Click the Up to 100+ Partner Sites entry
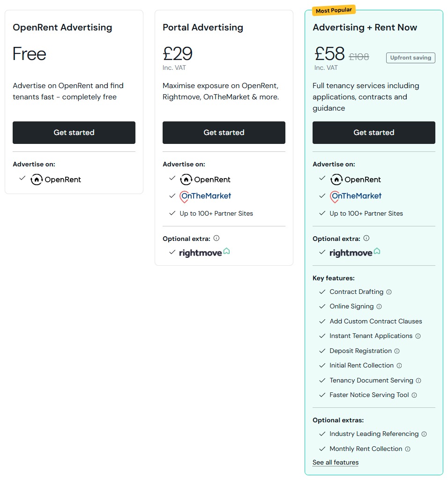Image resolution: width=448 pixels, height=480 pixels. [217, 213]
